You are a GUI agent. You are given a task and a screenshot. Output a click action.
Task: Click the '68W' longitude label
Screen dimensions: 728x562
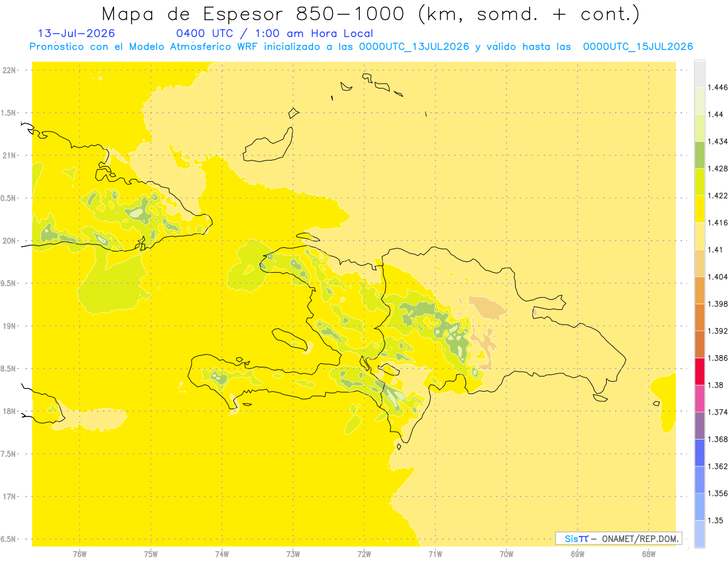(649, 554)
